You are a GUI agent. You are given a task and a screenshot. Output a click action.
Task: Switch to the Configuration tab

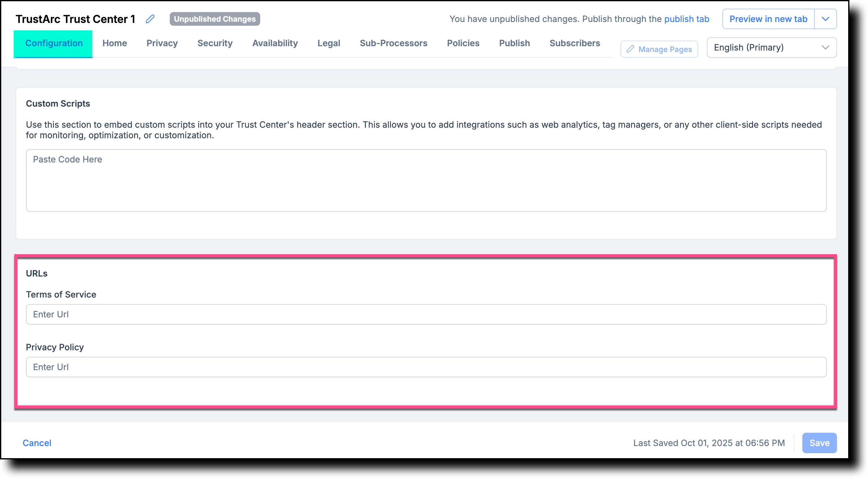tap(54, 43)
